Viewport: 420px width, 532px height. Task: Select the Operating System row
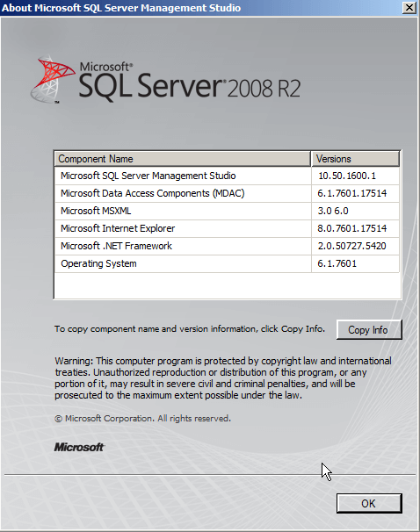[227, 264]
